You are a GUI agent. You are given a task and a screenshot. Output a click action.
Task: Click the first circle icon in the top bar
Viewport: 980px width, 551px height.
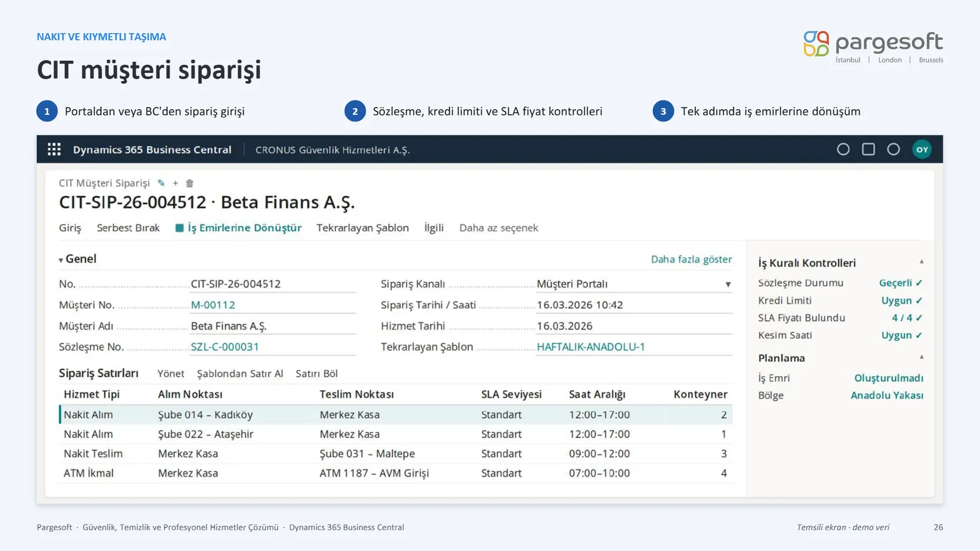[843, 149]
